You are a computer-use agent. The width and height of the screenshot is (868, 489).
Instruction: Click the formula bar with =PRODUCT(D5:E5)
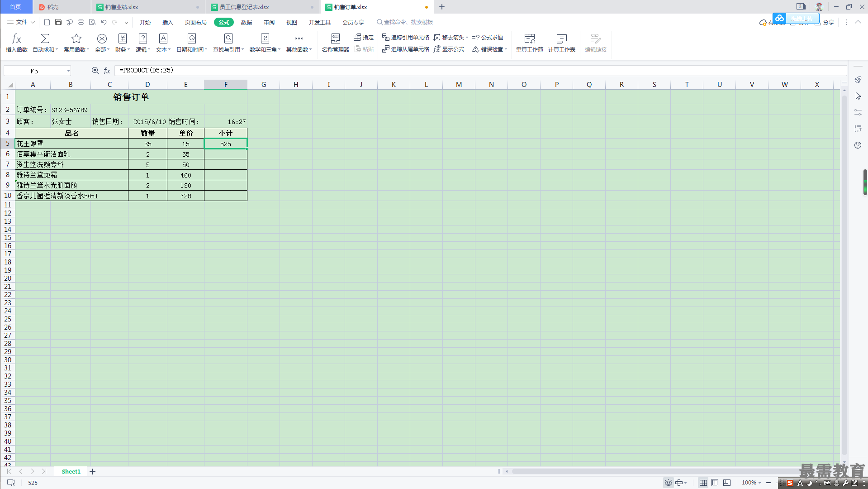pyautogui.click(x=480, y=70)
